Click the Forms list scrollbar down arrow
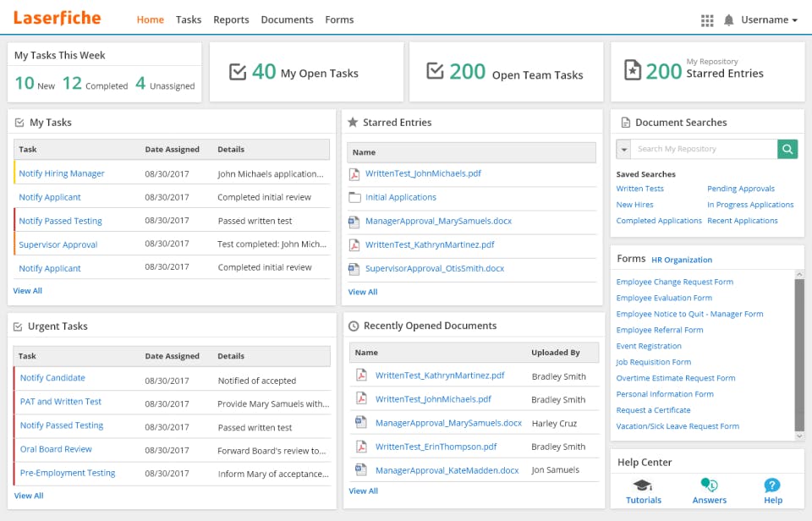 click(799, 436)
